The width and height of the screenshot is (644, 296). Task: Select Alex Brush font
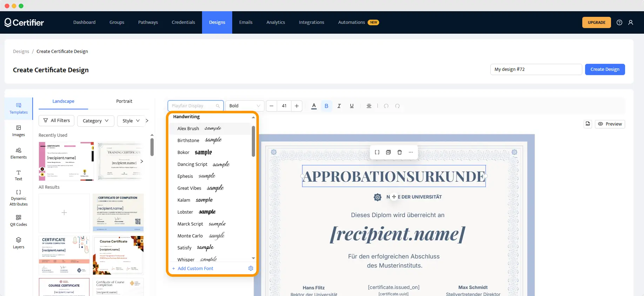210,128
